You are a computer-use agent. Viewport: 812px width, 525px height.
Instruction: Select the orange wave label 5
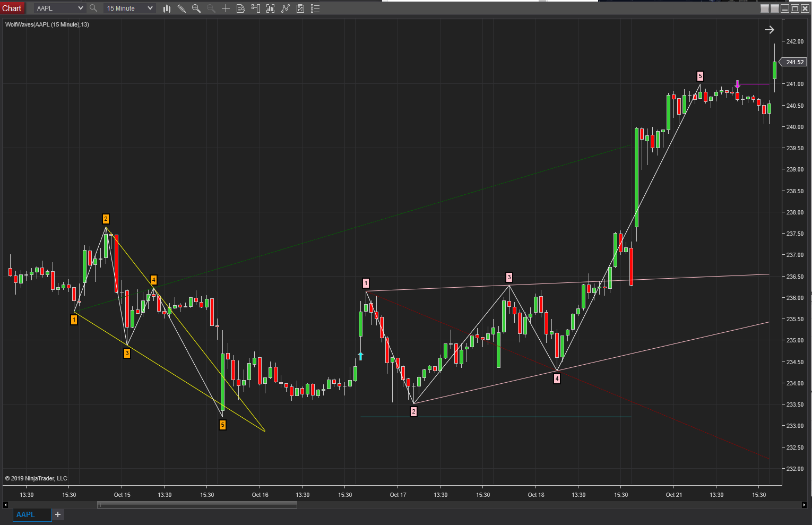click(222, 425)
